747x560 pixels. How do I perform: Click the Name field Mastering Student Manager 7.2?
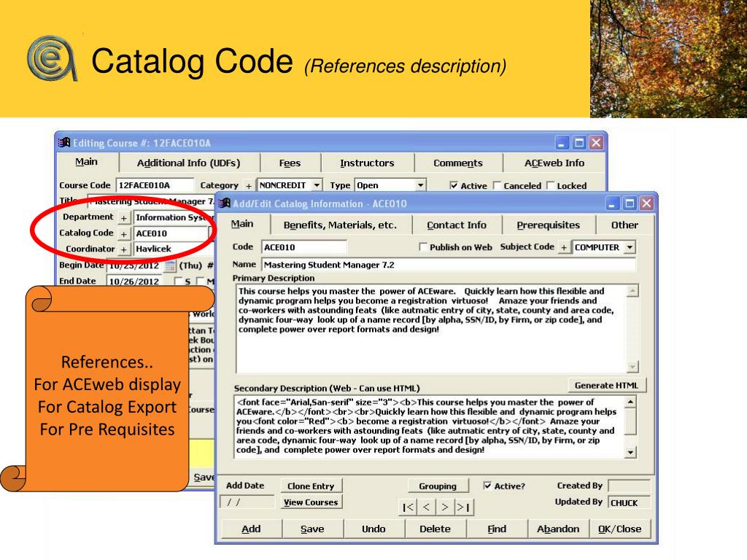[x=449, y=265]
